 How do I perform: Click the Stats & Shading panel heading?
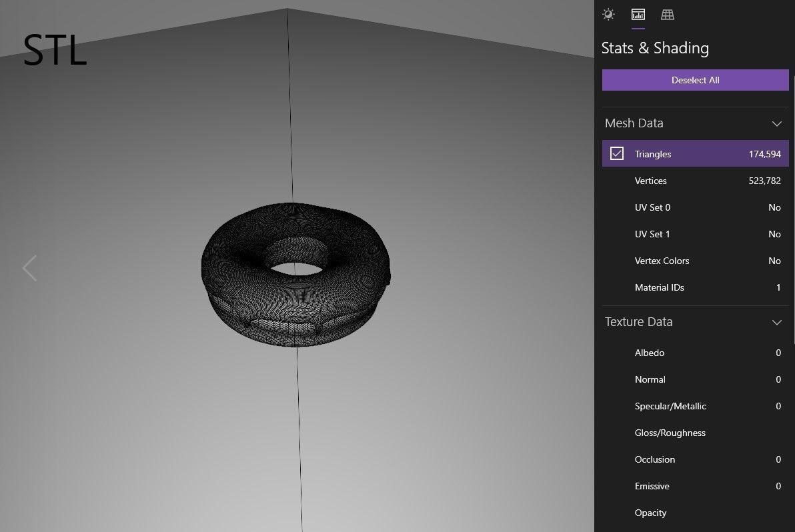(x=655, y=48)
